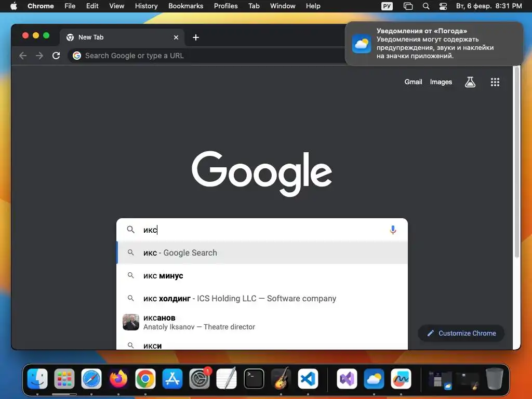Open Control Center in the menu bar
Viewport: 532px width, 399px height.
[x=443, y=6]
